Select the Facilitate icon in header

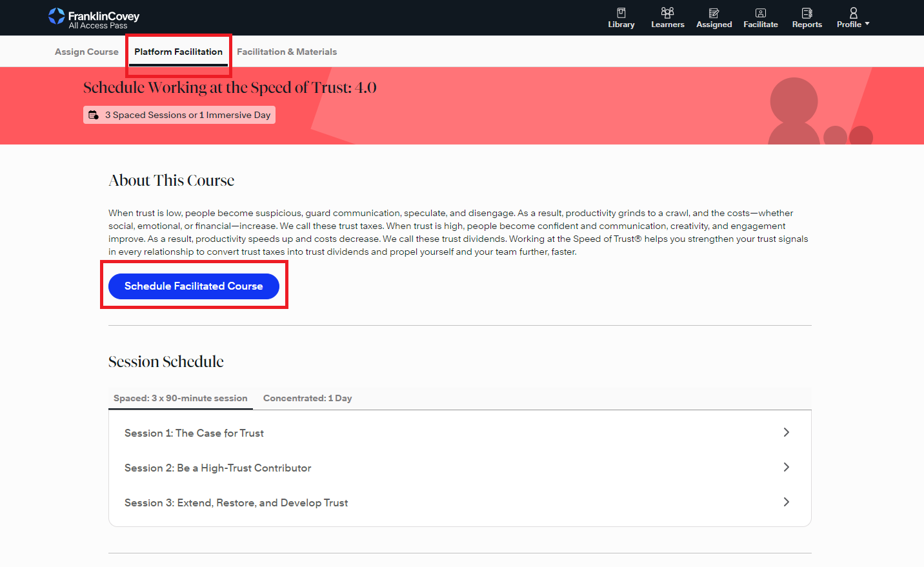pos(760,13)
